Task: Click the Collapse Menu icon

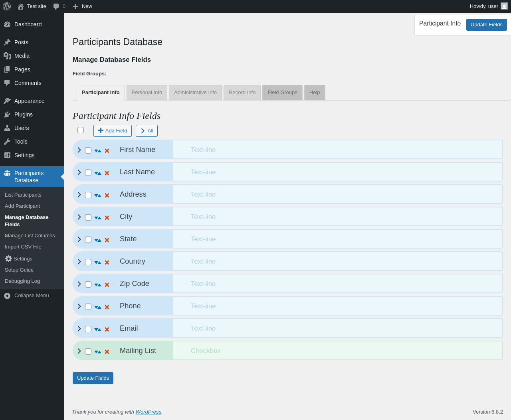Action: click(x=7, y=296)
